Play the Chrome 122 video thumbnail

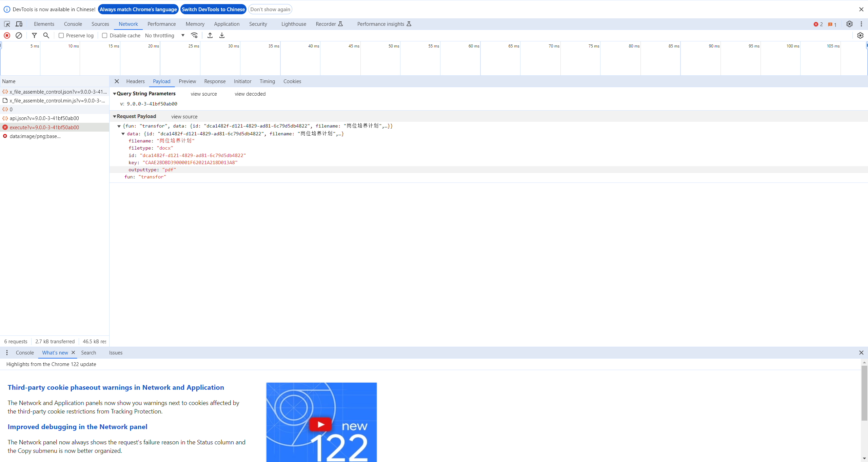[320, 424]
